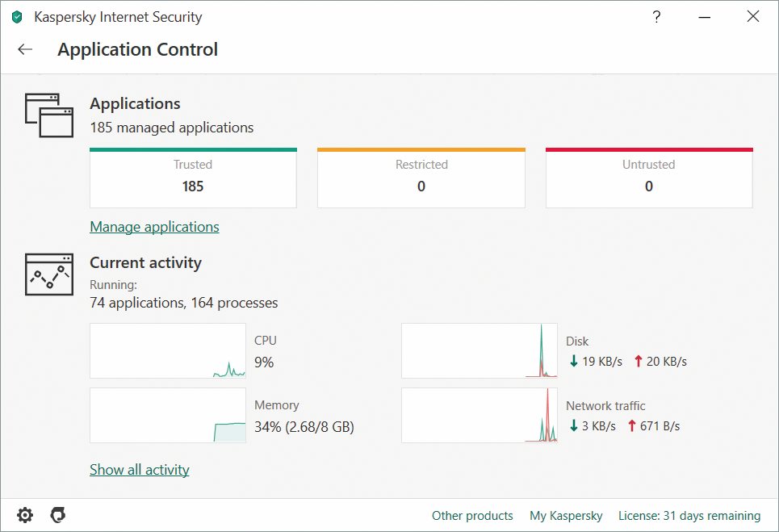The width and height of the screenshot is (779, 532).
Task: Click the Disk activity graph
Action: (480, 350)
